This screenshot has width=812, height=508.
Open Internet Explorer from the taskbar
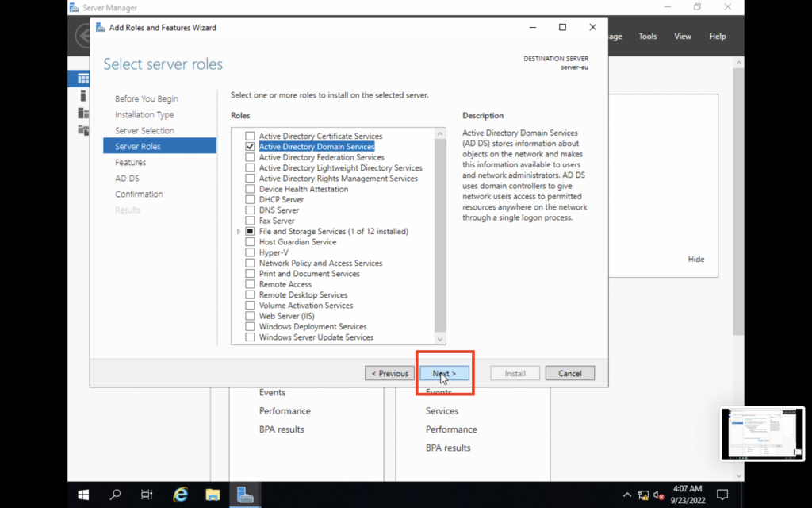[x=181, y=495]
